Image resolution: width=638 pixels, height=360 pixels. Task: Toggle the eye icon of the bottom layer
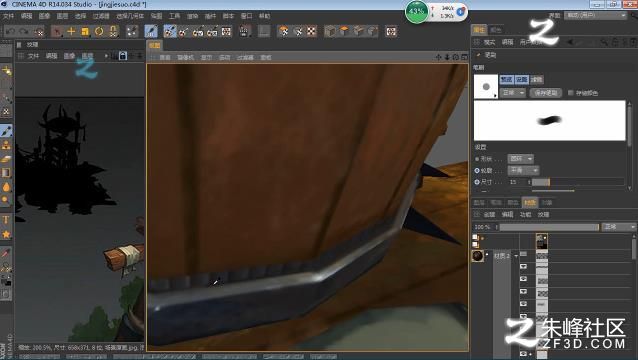[524, 354]
